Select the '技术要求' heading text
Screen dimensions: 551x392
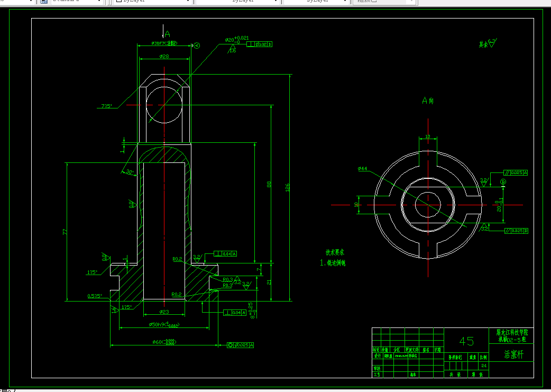(335, 252)
